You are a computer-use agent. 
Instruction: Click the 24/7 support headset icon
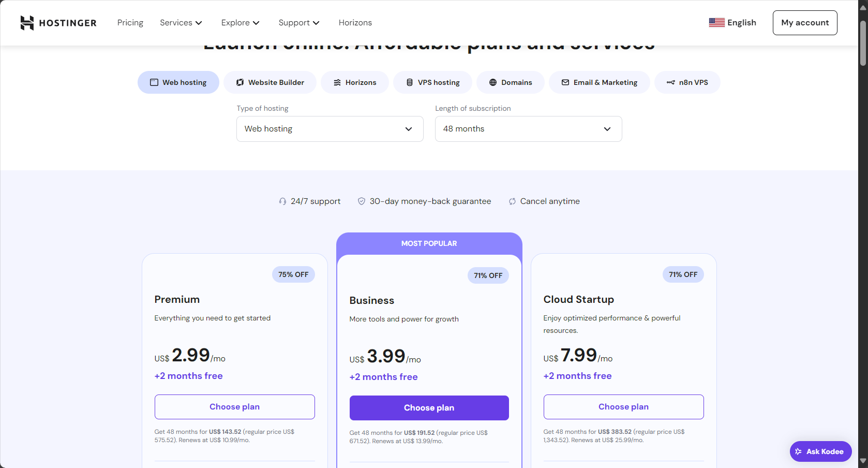pos(282,201)
